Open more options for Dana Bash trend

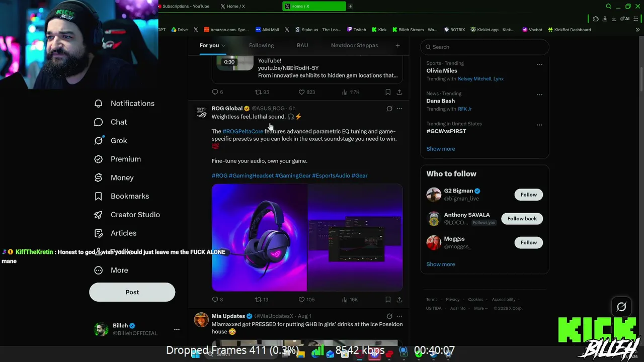pyautogui.click(x=539, y=95)
